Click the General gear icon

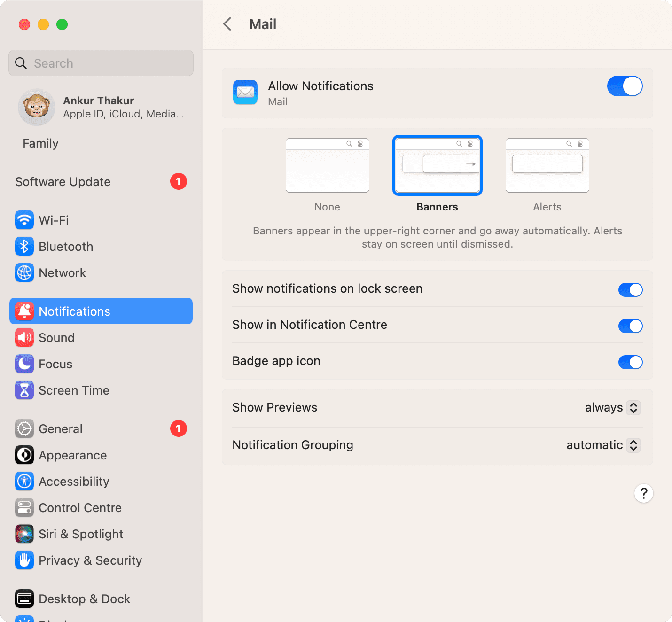point(24,428)
